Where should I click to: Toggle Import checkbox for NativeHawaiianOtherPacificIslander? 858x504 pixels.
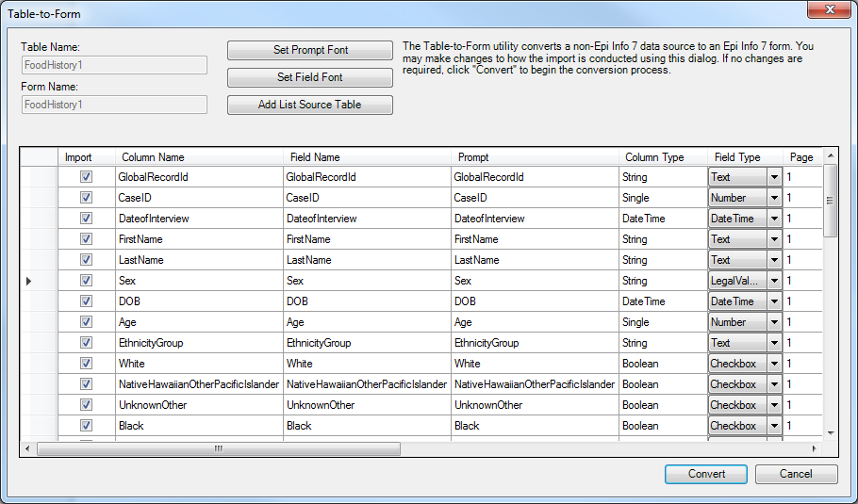[86, 384]
